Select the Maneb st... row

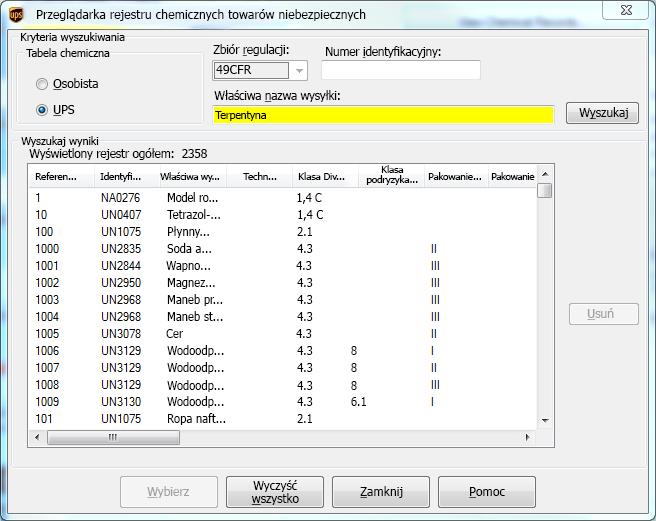[x=283, y=317]
